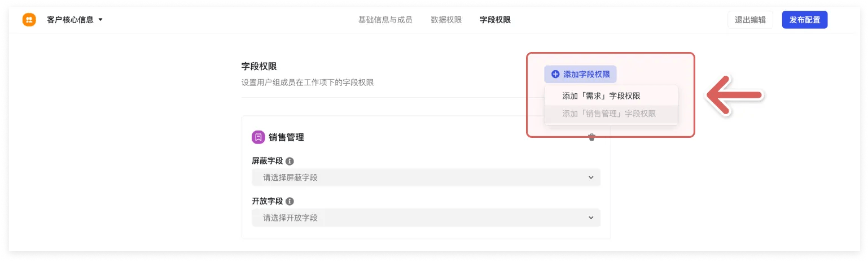Switch to 基础信息与成员 tab
This screenshot has width=868, height=261.
pos(385,20)
